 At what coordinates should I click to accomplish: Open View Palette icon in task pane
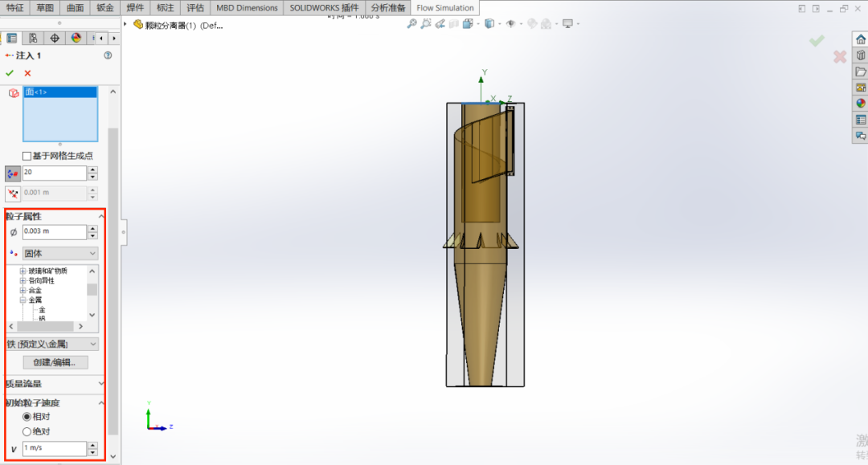(x=860, y=88)
